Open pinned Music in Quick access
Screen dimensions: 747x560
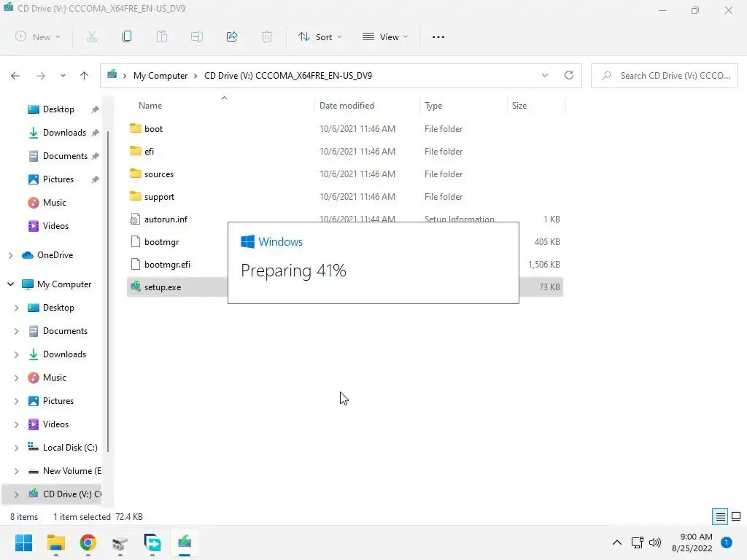(x=54, y=203)
